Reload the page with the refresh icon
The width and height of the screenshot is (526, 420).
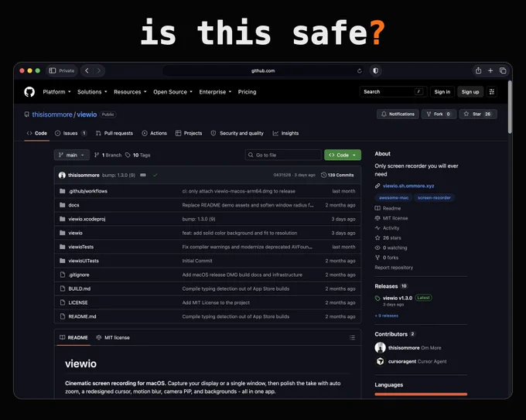pos(359,71)
